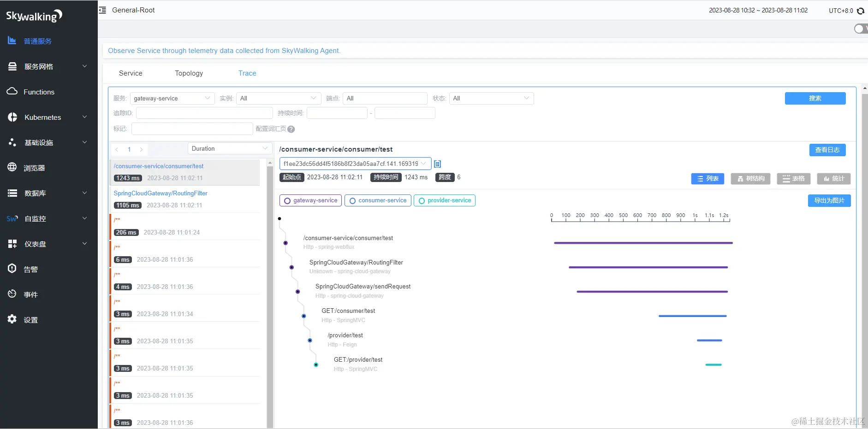The height and width of the screenshot is (429, 868).
Task: Open 事件 events icon
Action: tap(12, 294)
